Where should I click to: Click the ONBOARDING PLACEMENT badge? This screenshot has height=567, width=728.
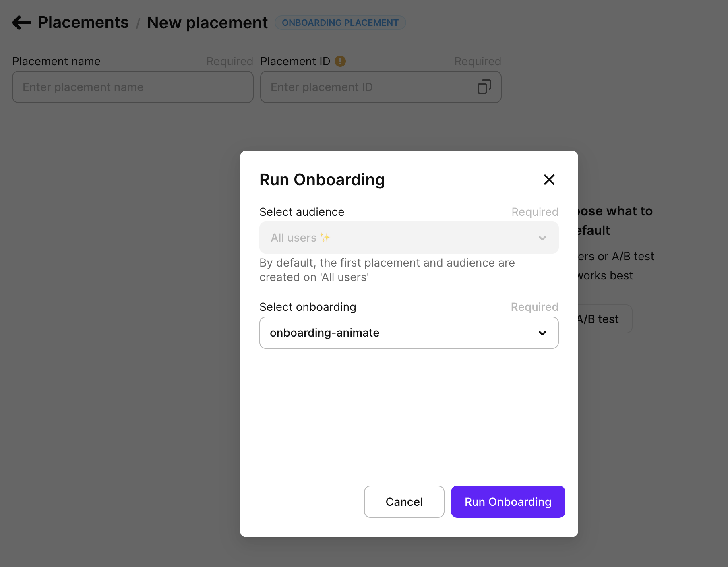(x=340, y=23)
